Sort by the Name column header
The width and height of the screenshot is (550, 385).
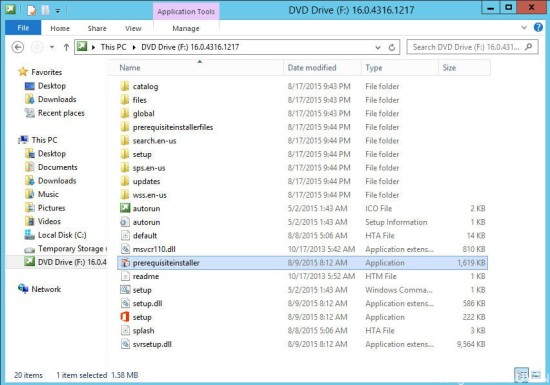pyautogui.click(x=195, y=68)
